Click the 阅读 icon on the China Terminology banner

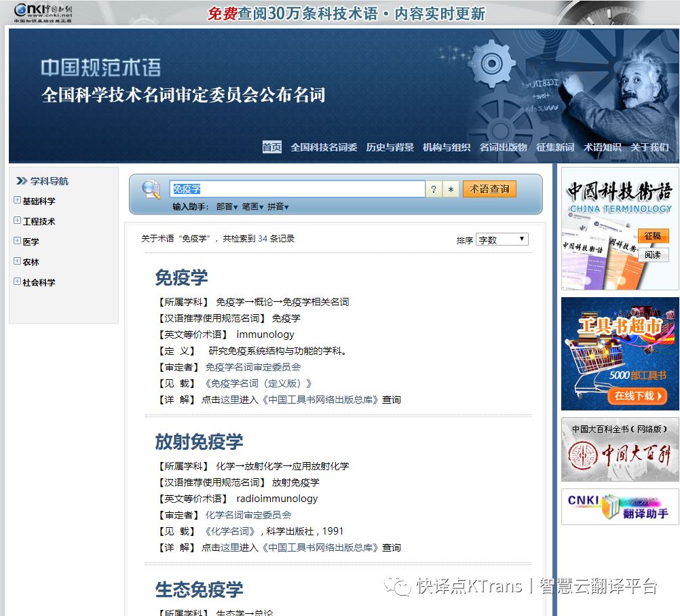(x=653, y=254)
